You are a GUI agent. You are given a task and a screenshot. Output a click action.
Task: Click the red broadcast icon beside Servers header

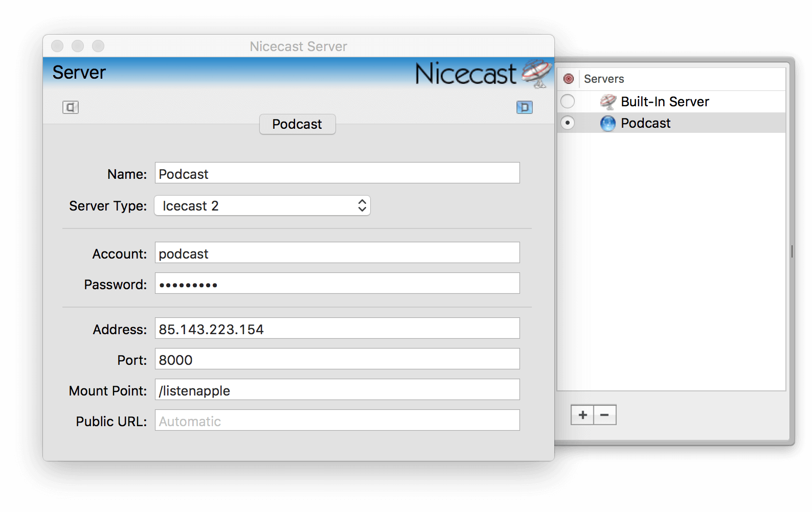pyautogui.click(x=568, y=79)
